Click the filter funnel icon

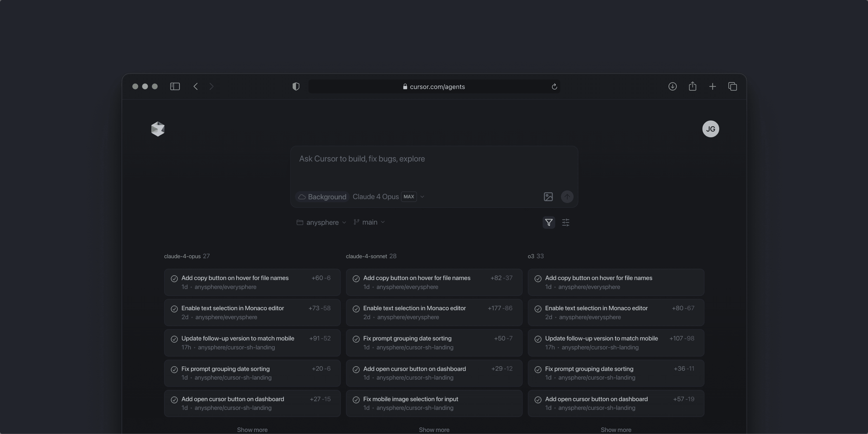(549, 222)
